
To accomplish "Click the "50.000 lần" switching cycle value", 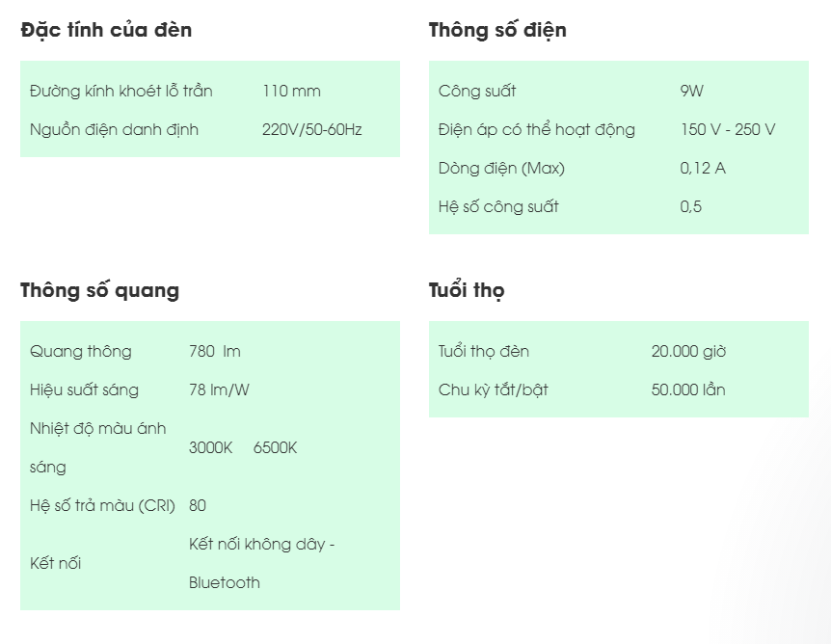I will click(688, 389).
